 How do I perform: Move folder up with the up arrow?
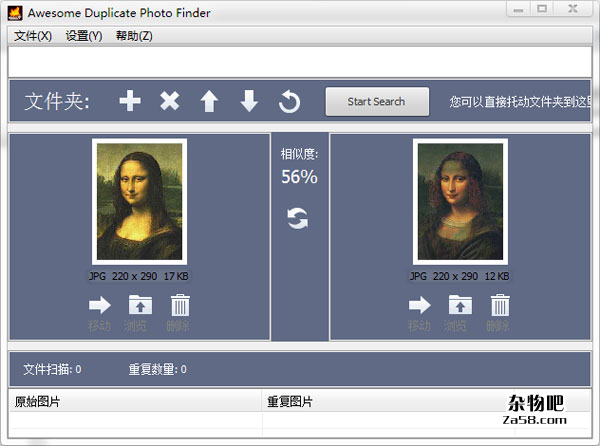pyautogui.click(x=209, y=101)
